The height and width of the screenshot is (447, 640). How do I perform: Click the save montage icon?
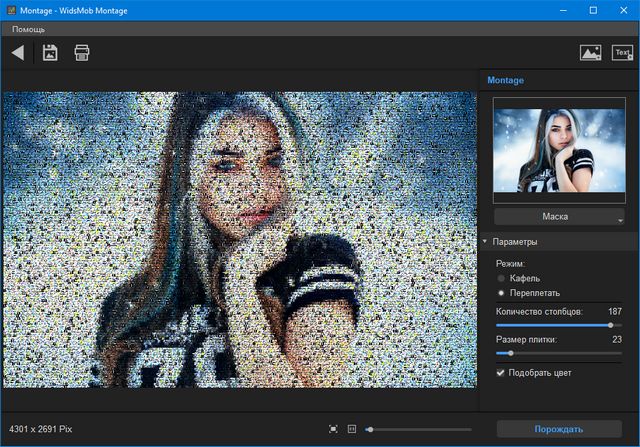(x=50, y=53)
